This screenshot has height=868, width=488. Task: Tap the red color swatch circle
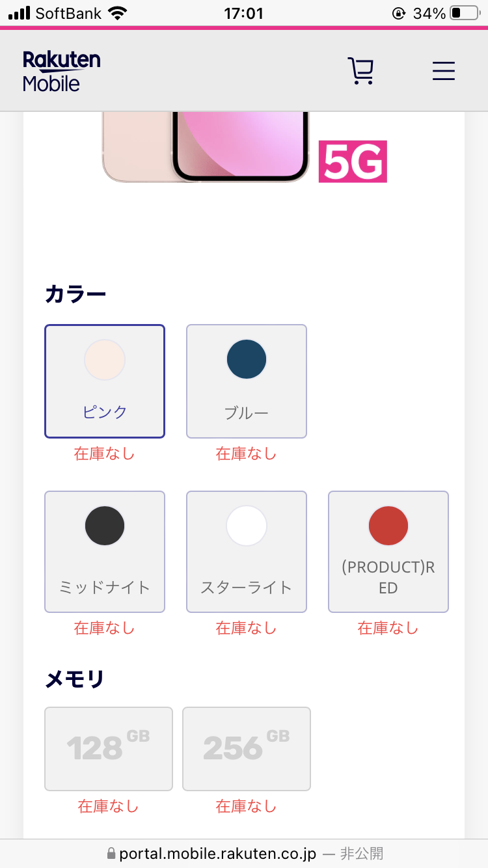[x=388, y=526]
